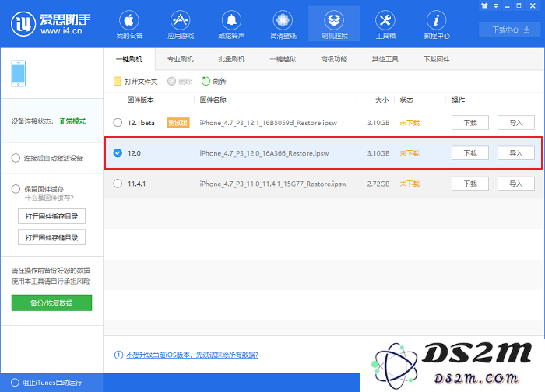This screenshot has width=545, height=392.
Task: Click 下载 button for 11.4.1 firmware
Action: (x=470, y=184)
